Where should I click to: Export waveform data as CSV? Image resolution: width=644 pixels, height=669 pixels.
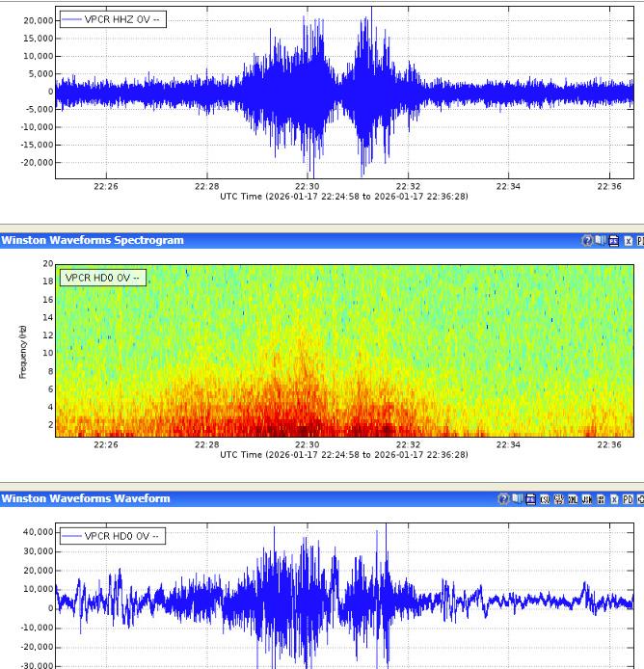(x=545, y=499)
